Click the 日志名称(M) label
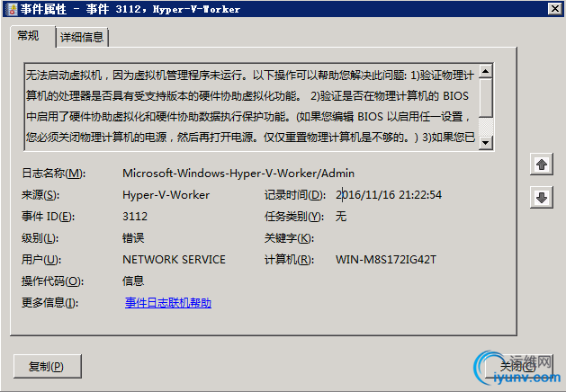The image size is (566, 392). pyautogui.click(x=54, y=174)
